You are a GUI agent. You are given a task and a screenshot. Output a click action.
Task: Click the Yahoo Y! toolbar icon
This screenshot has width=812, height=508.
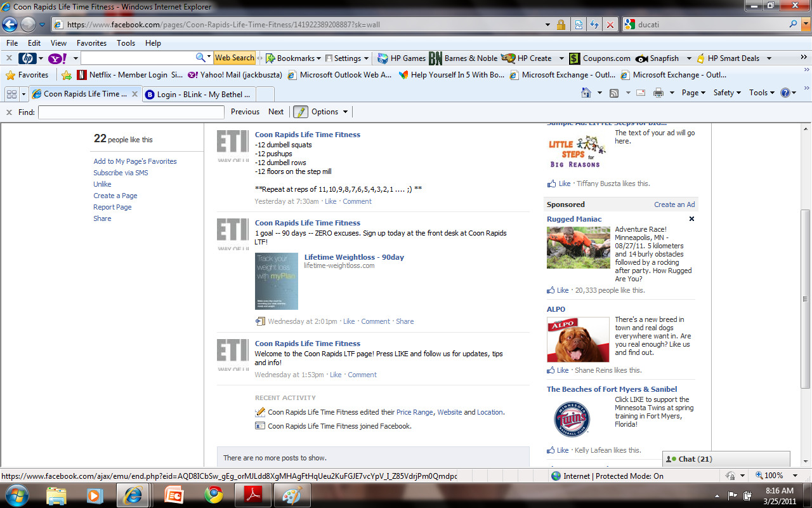click(57, 58)
